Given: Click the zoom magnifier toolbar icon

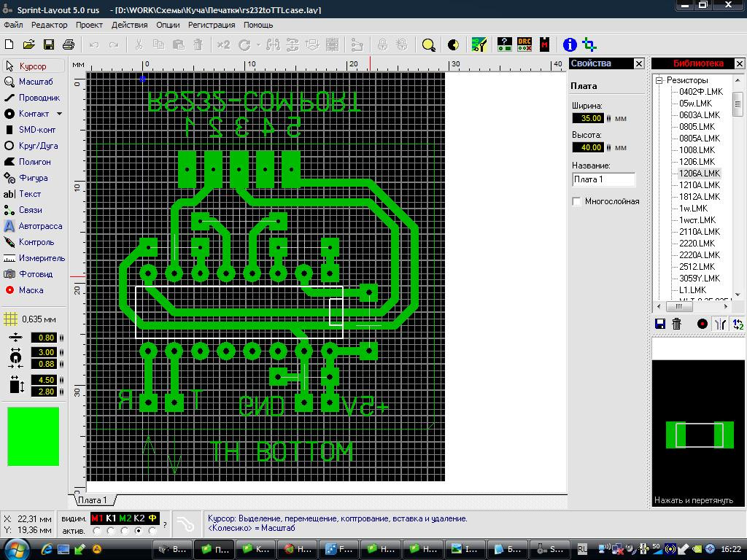Looking at the screenshot, I should coord(428,44).
